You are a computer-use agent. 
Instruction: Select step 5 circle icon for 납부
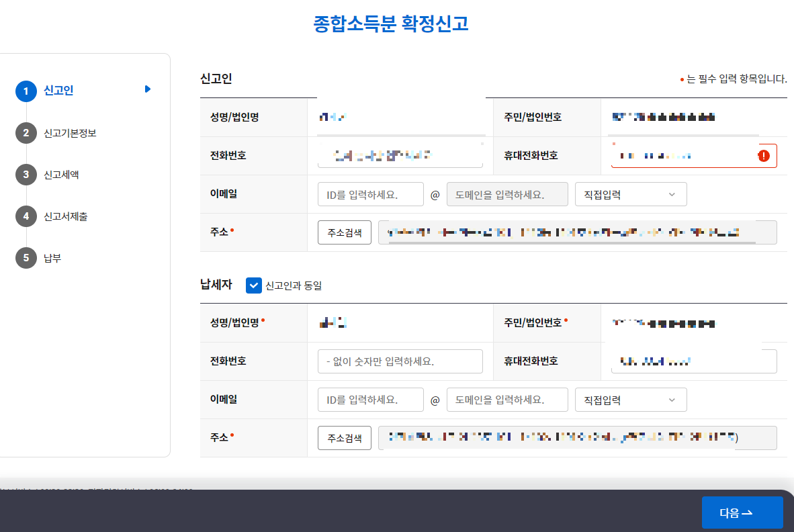[x=26, y=258]
